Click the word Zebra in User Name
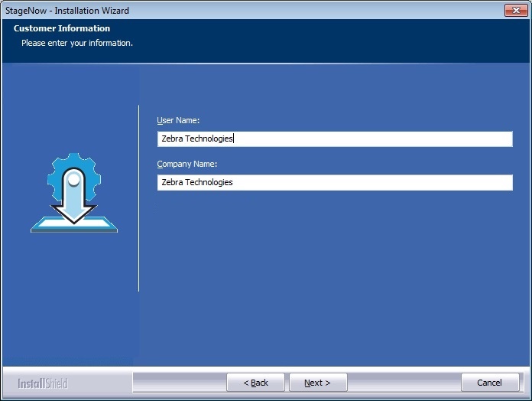 [172, 139]
